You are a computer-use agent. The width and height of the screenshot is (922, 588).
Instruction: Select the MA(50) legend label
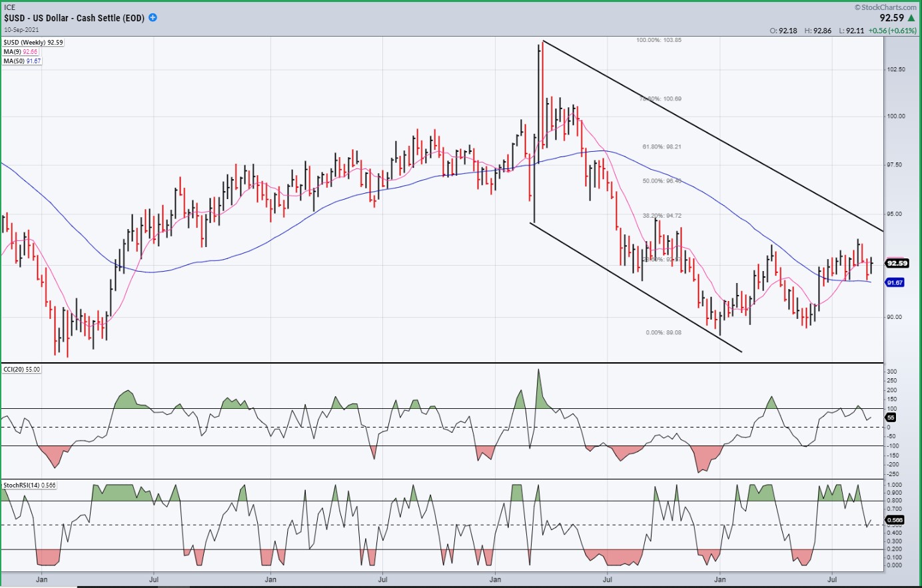pyautogui.click(x=22, y=61)
